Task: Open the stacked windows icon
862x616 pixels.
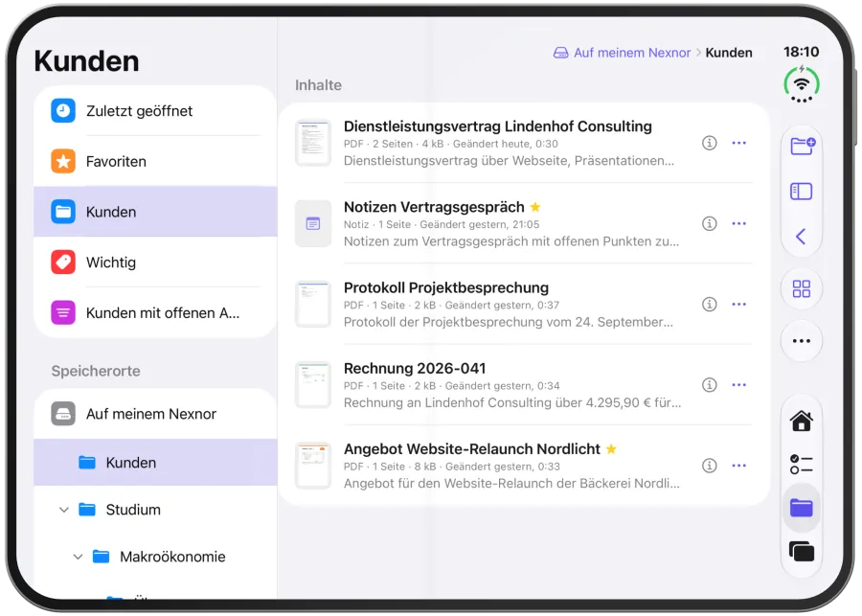Action: [x=801, y=551]
